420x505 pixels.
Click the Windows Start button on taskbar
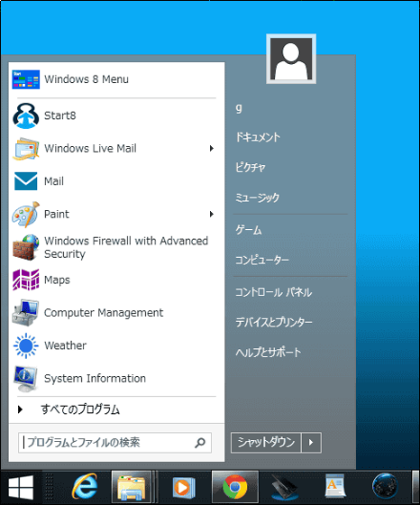tap(21, 487)
